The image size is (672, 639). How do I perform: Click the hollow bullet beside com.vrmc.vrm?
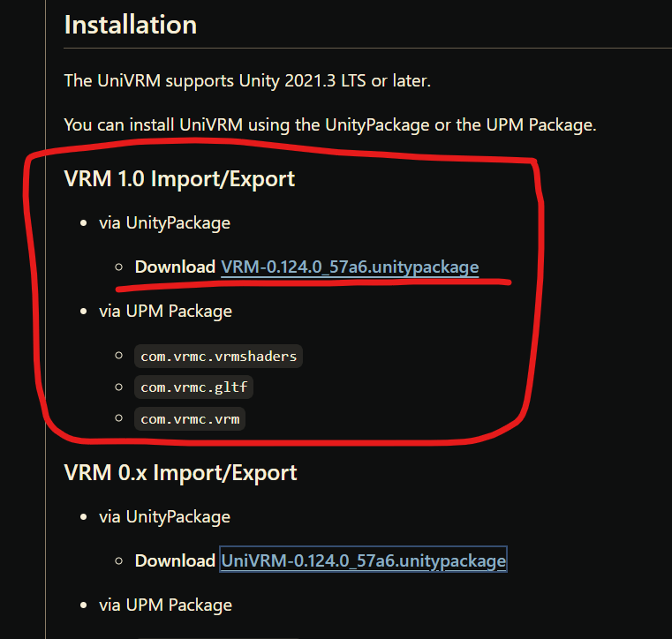click(119, 418)
